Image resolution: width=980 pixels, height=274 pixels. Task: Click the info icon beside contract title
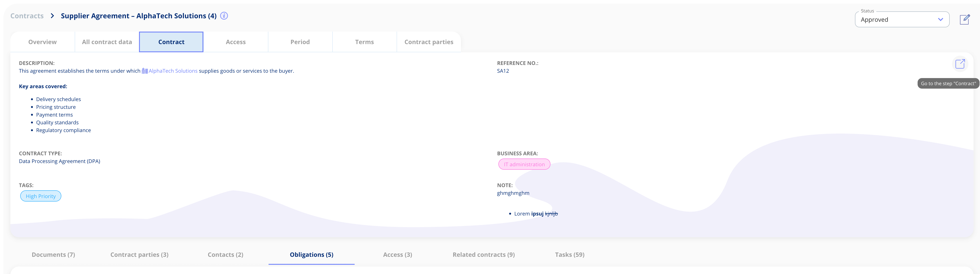(224, 15)
